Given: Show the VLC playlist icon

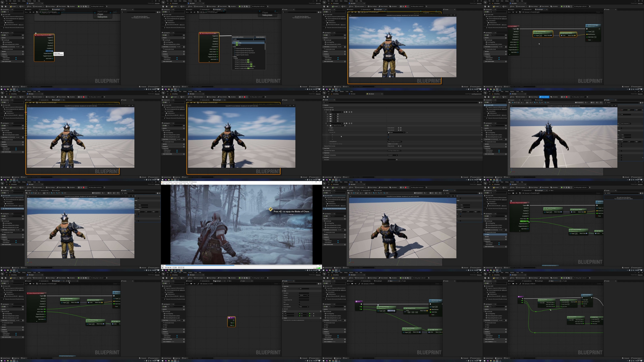Looking at the screenshot, I should click(179, 267).
